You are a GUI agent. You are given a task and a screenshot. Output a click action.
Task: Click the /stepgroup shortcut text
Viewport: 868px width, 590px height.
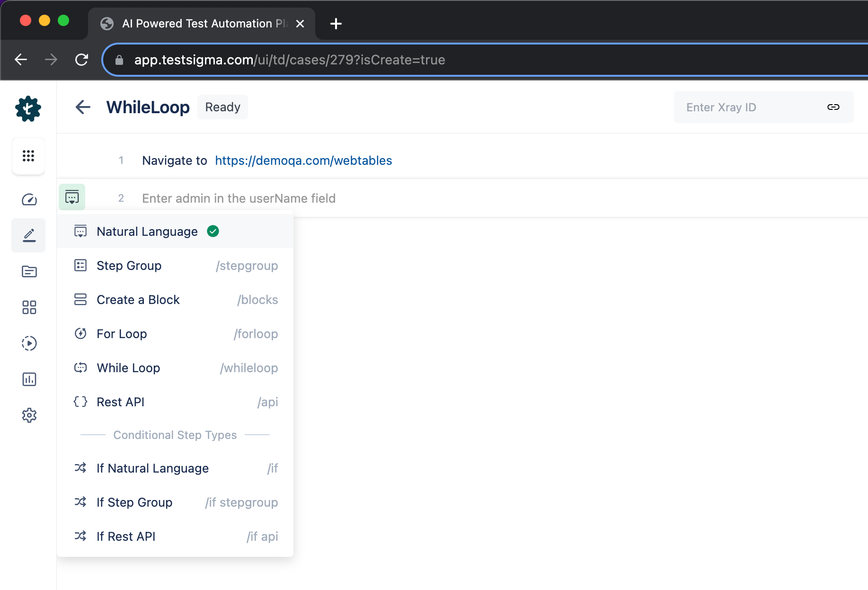point(247,266)
